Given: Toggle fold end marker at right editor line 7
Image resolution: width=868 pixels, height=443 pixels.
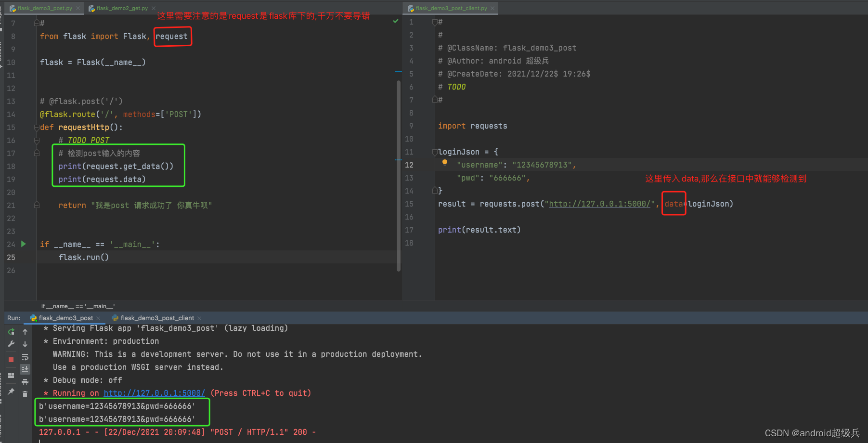Looking at the screenshot, I should (x=435, y=100).
